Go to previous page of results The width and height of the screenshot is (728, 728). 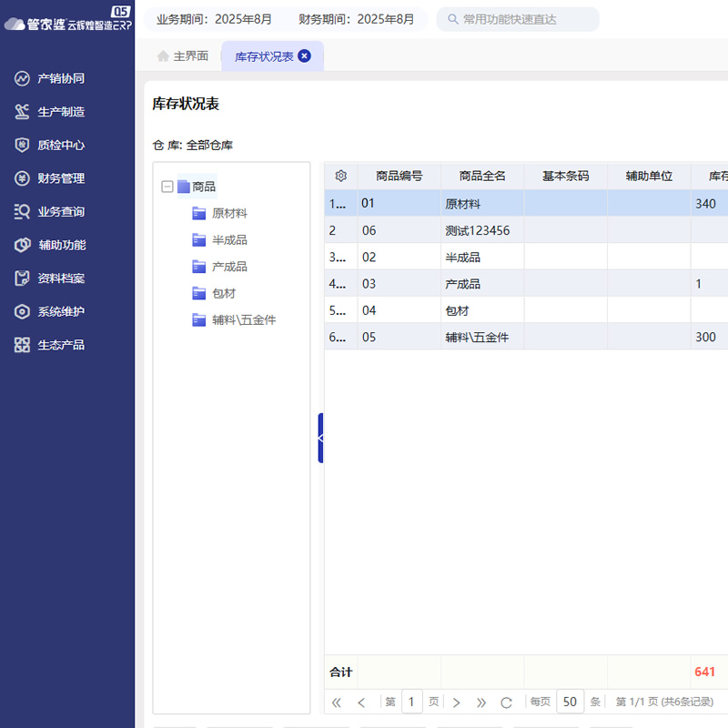pos(361,703)
